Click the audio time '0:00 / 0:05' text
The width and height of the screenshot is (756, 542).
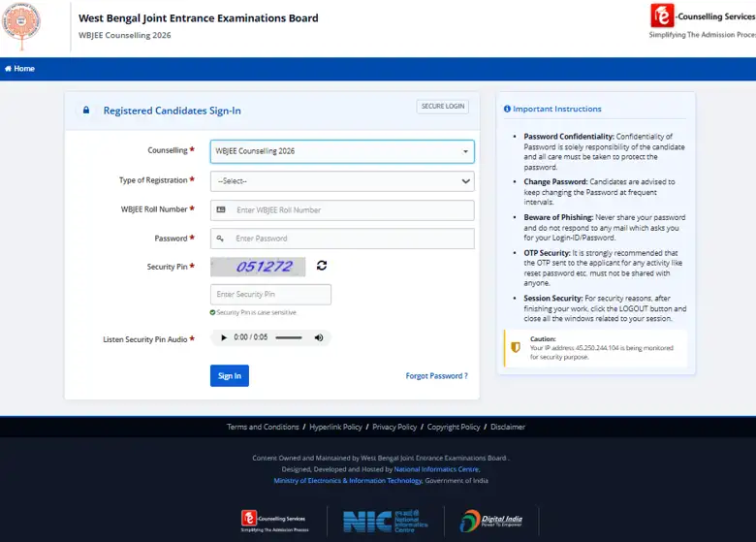pyautogui.click(x=251, y=337)
